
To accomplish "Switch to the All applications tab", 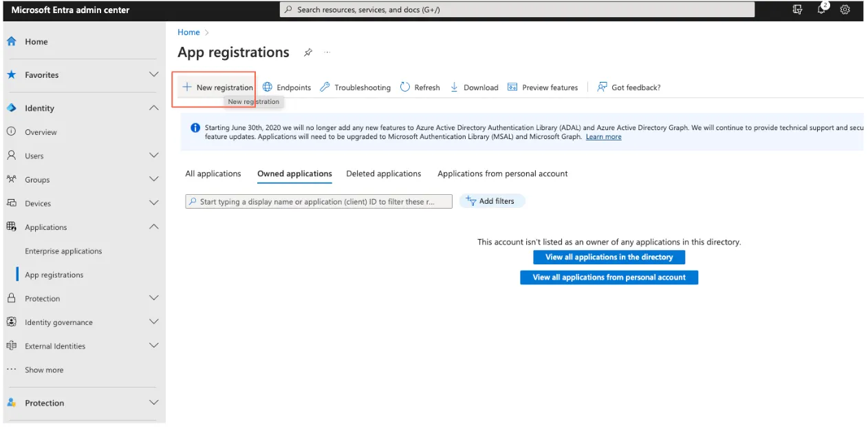I will coord(213,174).
